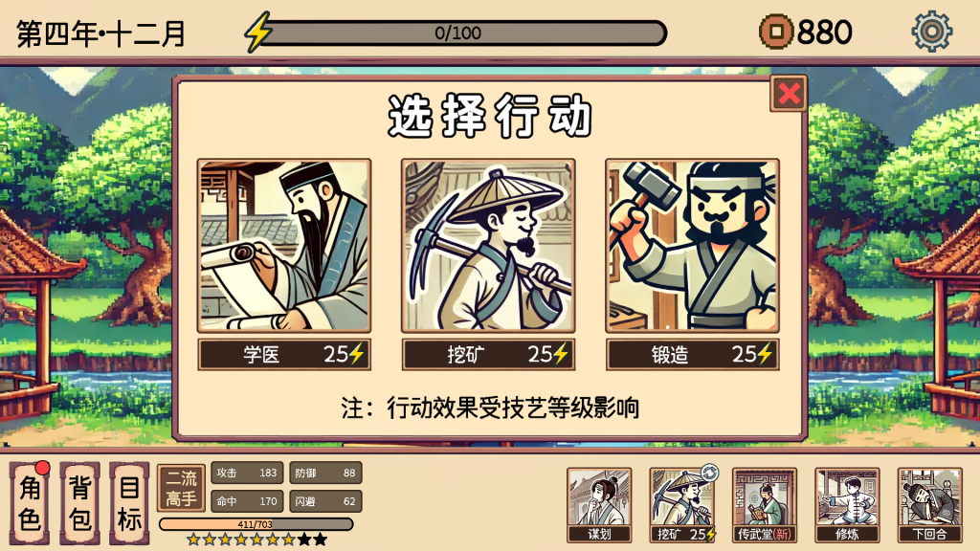The image size is (980, 551).
Task: Click the refresh icon on 挖矿 shortcut
Action: click(x=709, y=473)
